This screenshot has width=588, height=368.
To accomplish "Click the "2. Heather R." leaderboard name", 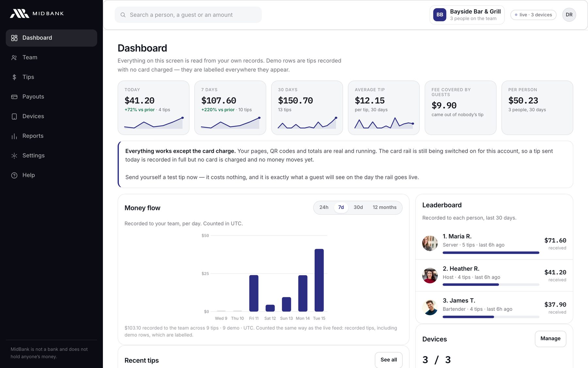I will pos(461,269).
